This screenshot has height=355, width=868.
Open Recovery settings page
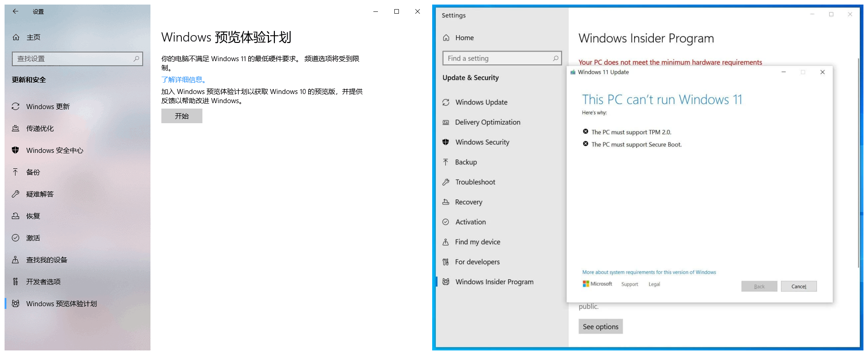click(x=468, y=202)
